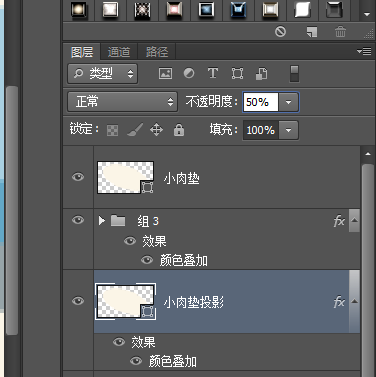Filter layers by adjustment layers icon
376x377 pixels.
tap(189, 73)
